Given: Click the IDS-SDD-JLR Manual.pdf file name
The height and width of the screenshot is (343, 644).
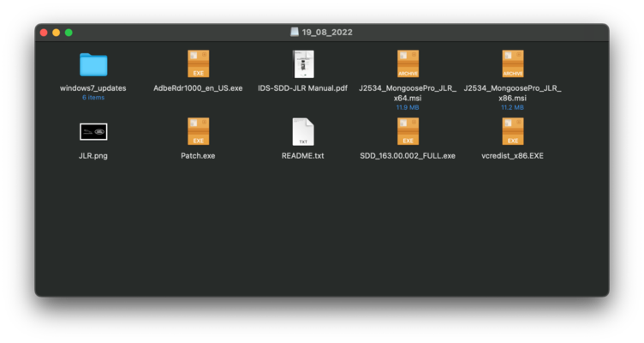Looking at the screenshot, I should (x=302, y=88).
